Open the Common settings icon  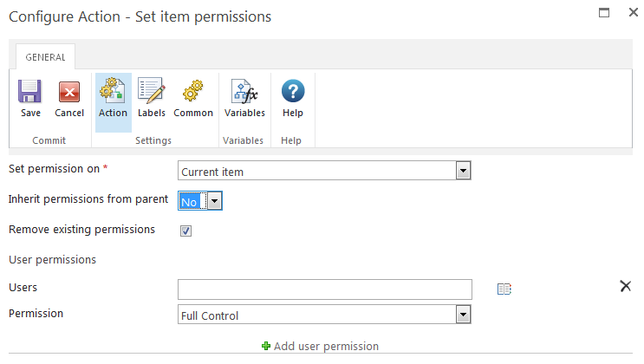(193, 92)
